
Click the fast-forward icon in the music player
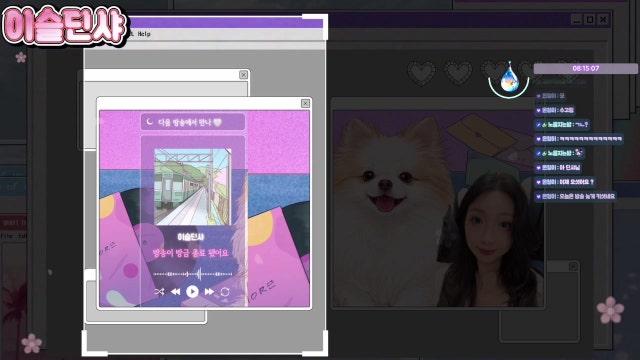tap(209, 291)
